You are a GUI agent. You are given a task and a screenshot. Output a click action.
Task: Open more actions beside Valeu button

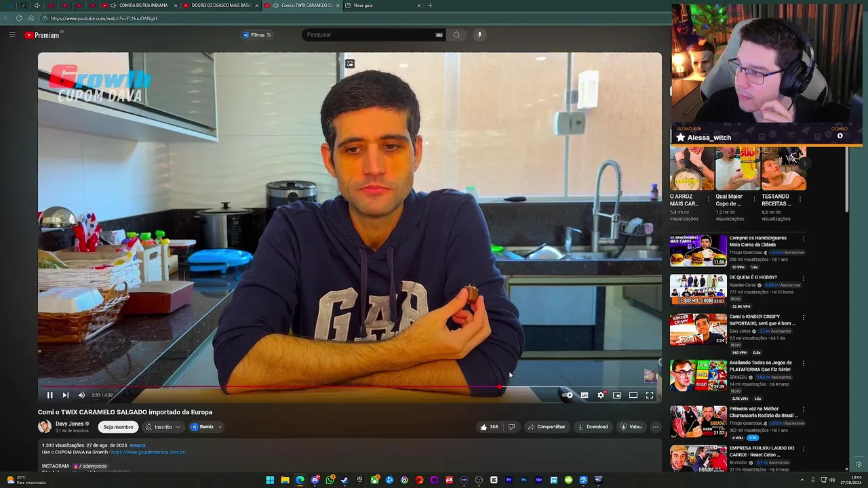[x=655, y=427]
